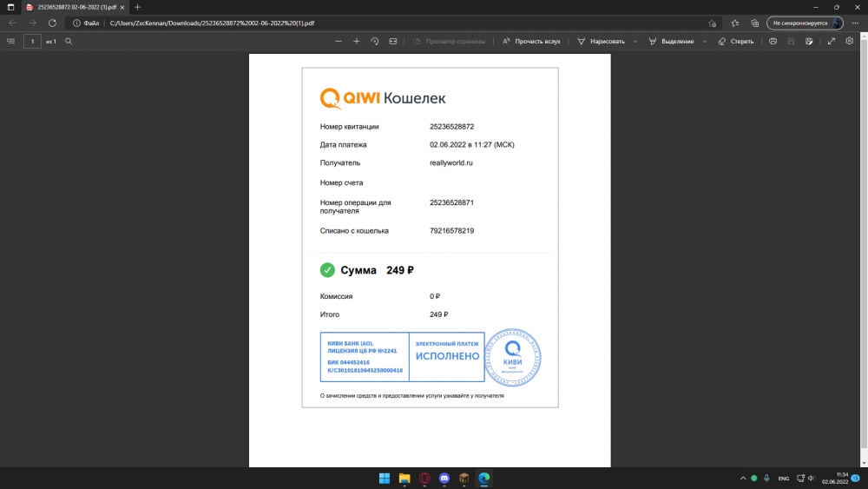
Task: Click the round КИВИ bank seal
Action: (x=513, y=357)
